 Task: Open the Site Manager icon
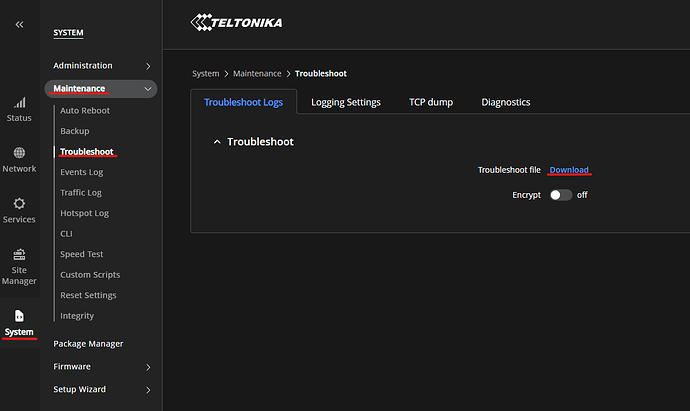coord(19,254)
